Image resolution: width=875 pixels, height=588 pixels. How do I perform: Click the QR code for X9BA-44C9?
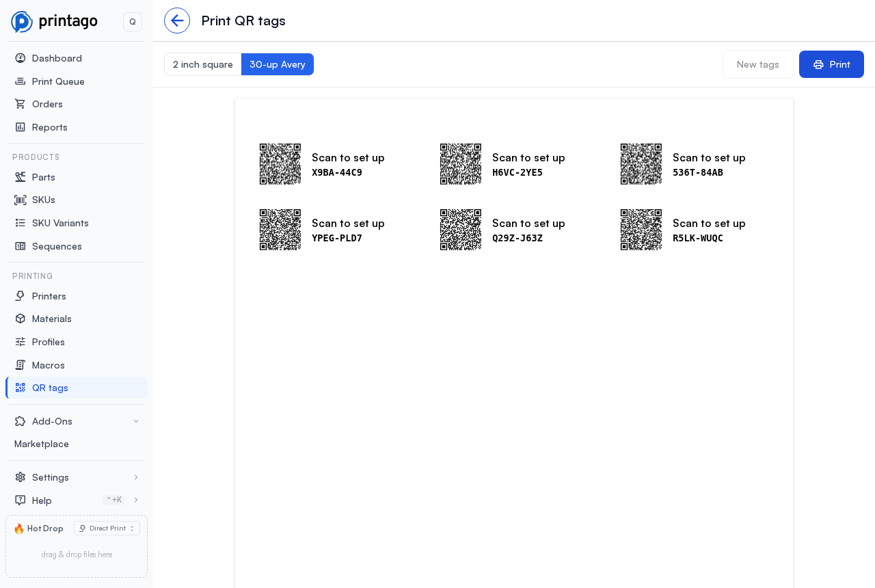coord(280,164)
